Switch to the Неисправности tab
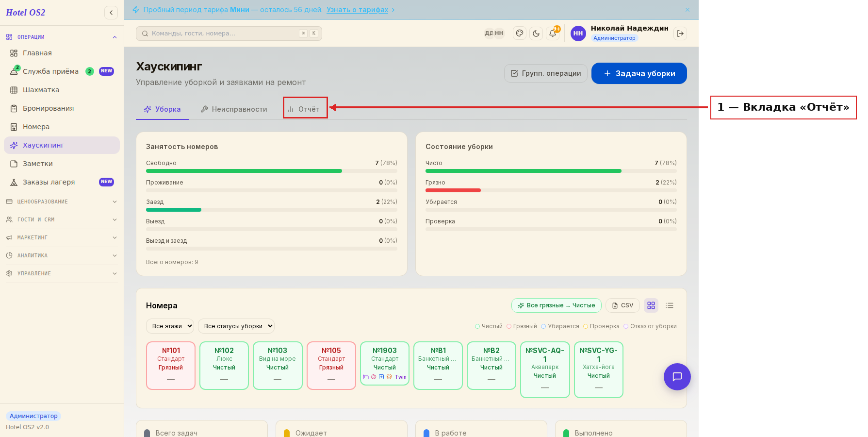Image resolution: width=868 pixels, height=437 pixels. tap(234, 109)
